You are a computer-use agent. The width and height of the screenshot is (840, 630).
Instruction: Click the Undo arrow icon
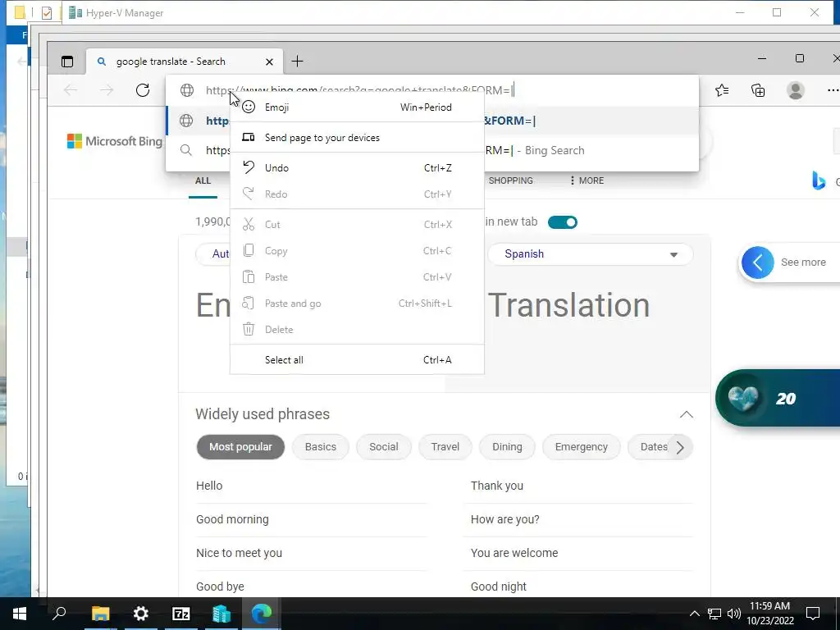248,167
